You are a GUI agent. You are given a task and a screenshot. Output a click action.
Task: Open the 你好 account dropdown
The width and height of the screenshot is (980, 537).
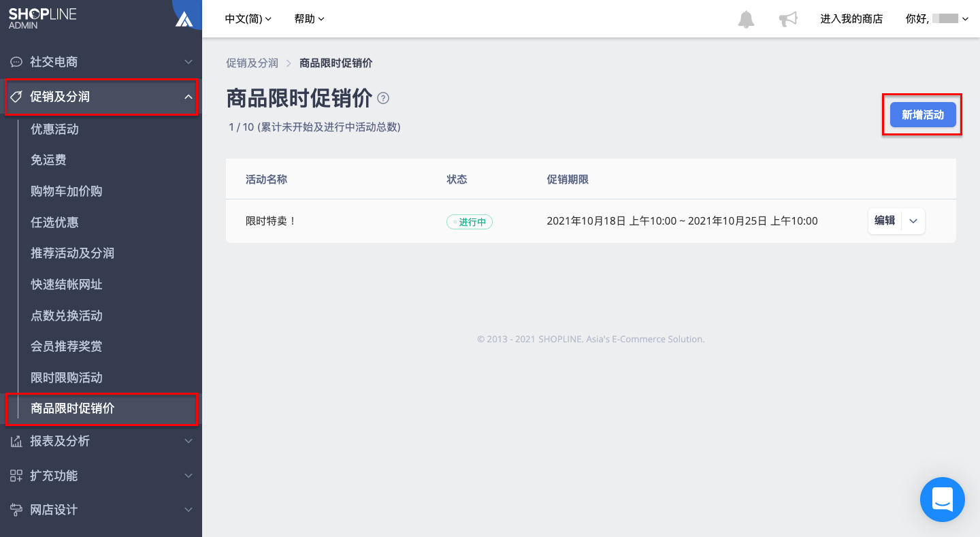click(x=937, y=19)
